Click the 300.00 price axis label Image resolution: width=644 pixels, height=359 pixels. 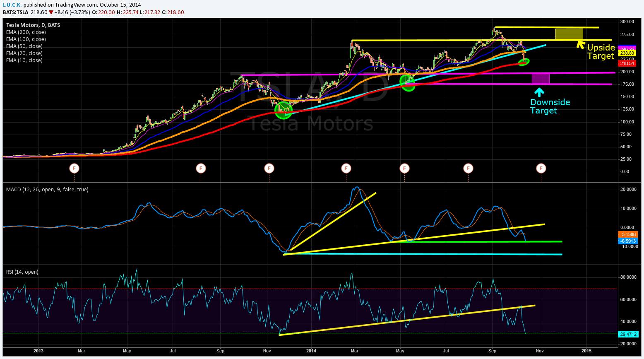(627, 22)
